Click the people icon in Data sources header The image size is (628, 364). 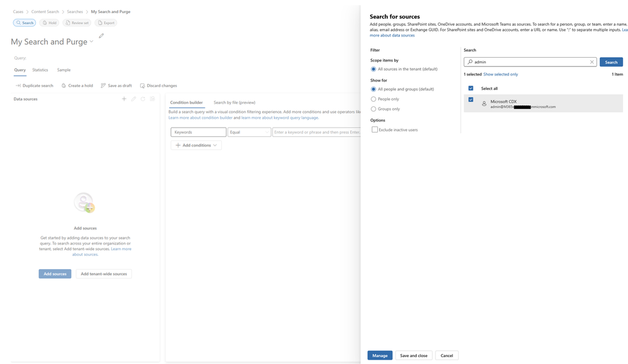(152, 99)
